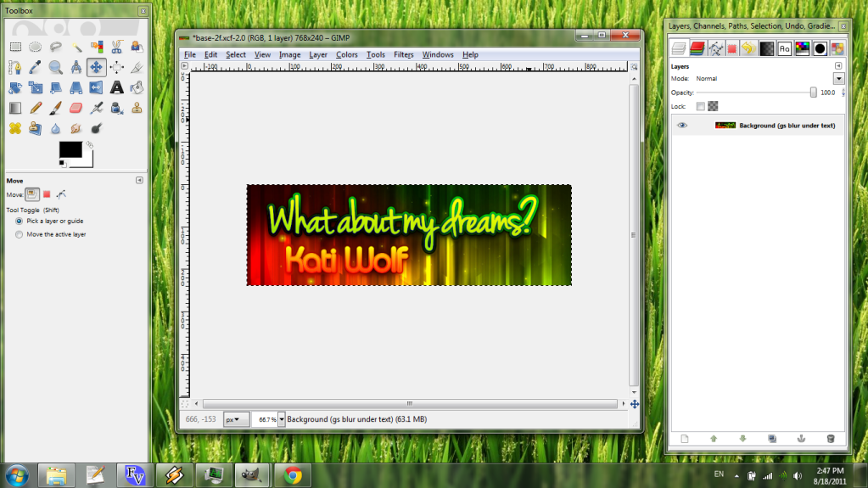Select the Bucket Fill tool
The image size is (868, 488).
click(137, 87)
